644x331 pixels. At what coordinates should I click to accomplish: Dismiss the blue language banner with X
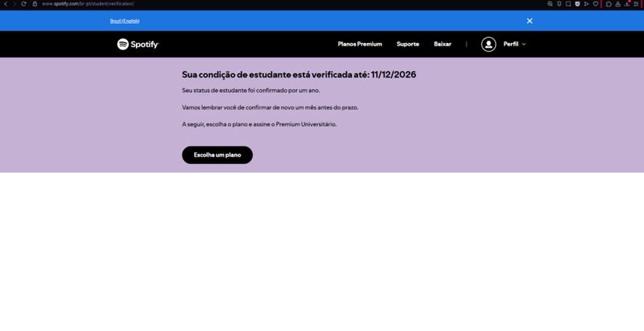pyautogui.click(x=529, y=21)
